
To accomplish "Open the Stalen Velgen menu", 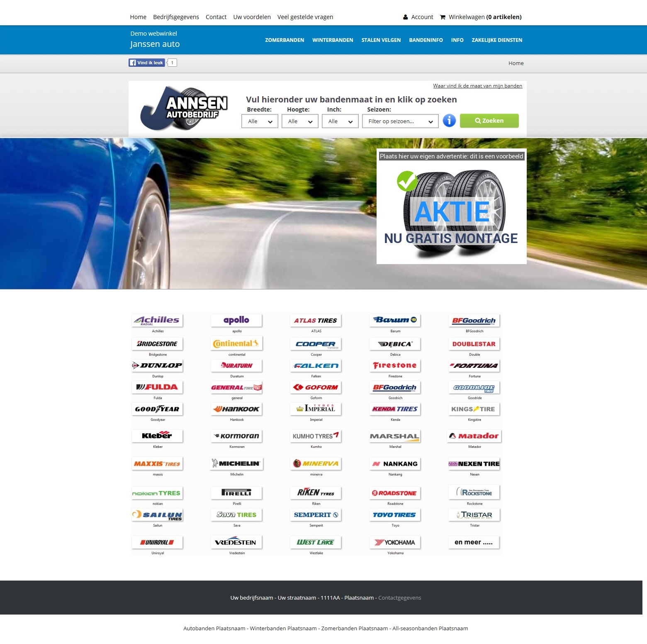I will tap(381, 40).
